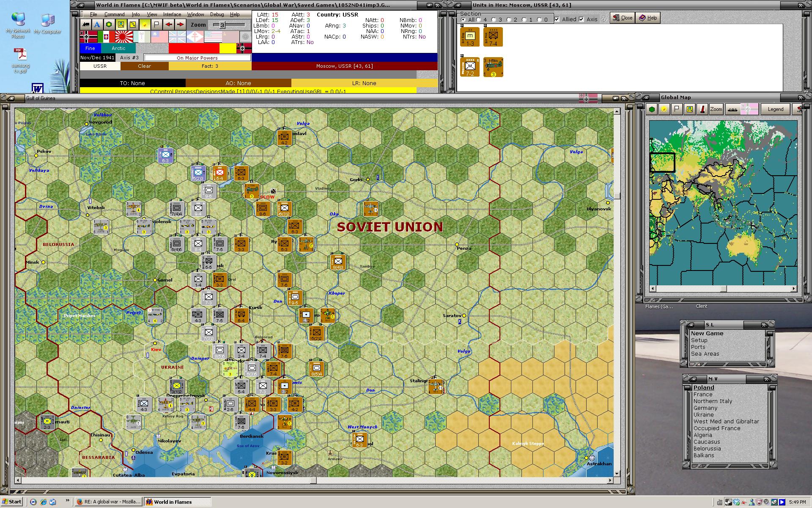The height and width of the screenshot is (508, 812).
Task: Select Poland in the M V list
Action: [704, 388]
